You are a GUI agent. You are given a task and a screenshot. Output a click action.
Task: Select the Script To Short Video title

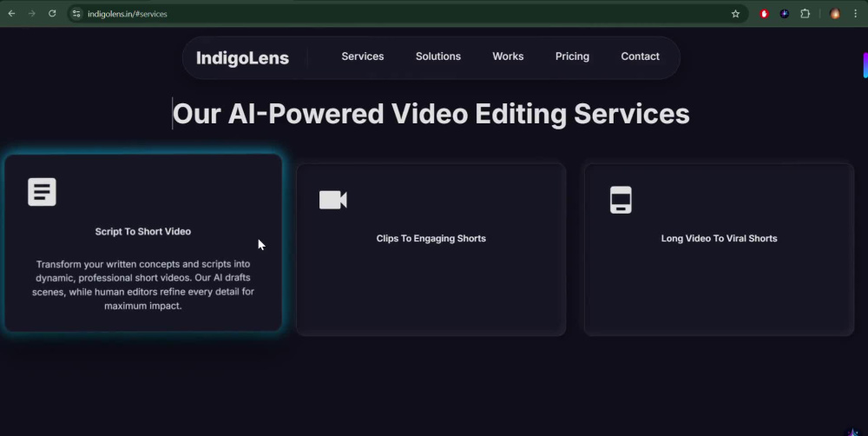[x=143, y=232]
